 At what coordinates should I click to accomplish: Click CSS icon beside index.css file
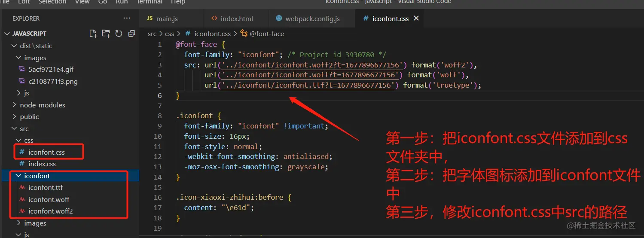point(22,164)
